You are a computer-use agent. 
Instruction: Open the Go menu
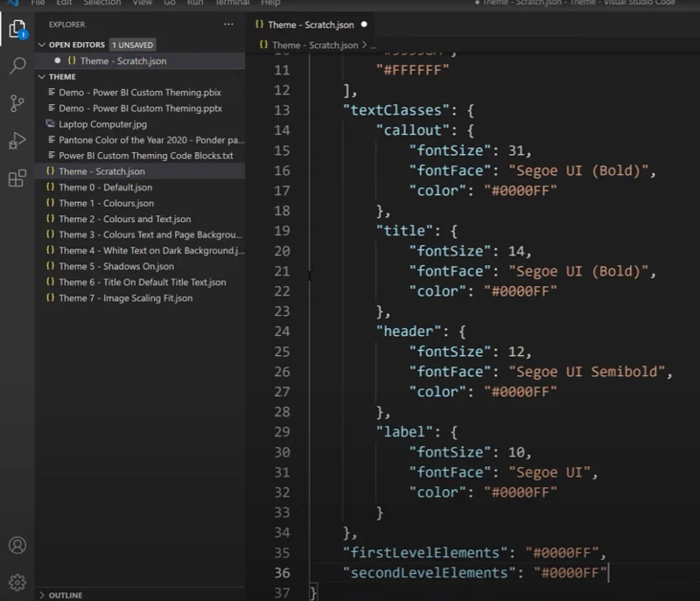point(170,3)
